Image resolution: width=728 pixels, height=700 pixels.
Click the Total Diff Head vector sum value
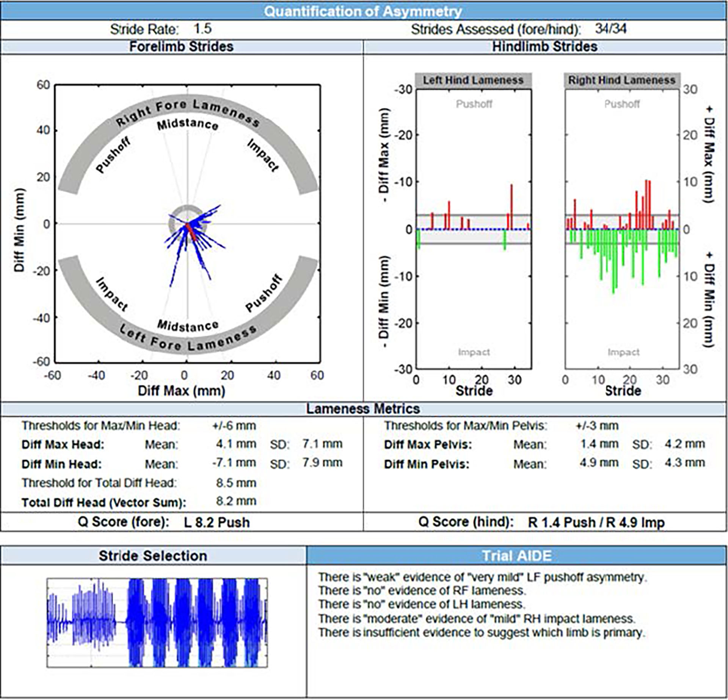236,501
